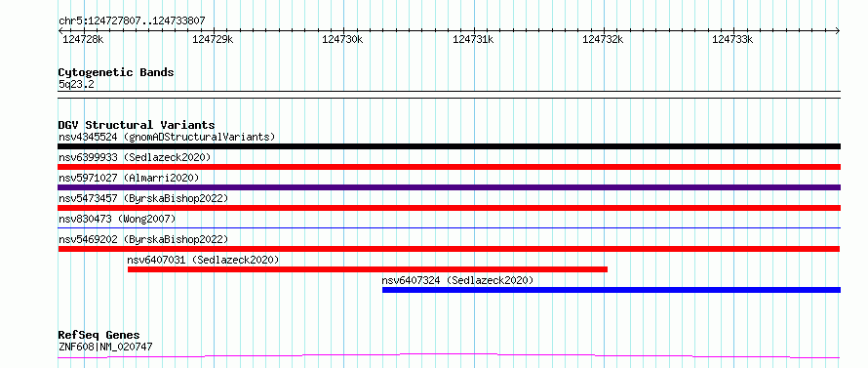Click the nsv5971027 (Almarri2020) label
This screenshot has width=868, height=368.
(129, 178)
